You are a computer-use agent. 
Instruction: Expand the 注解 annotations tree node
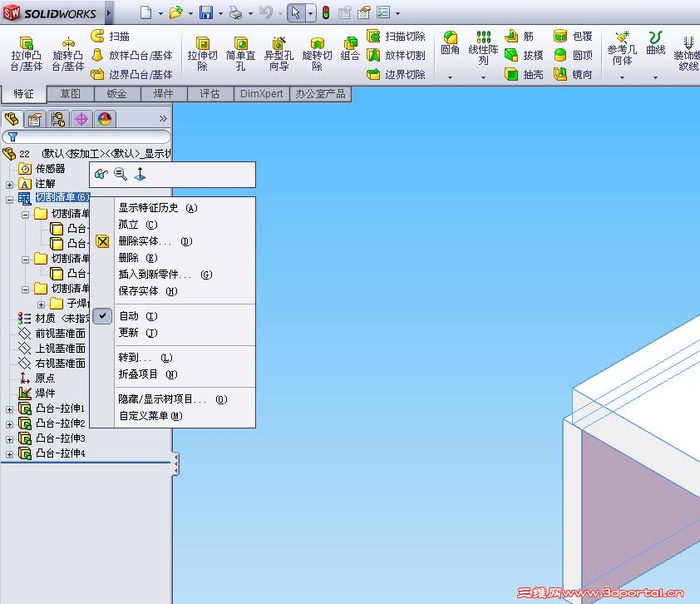(9, 185)
